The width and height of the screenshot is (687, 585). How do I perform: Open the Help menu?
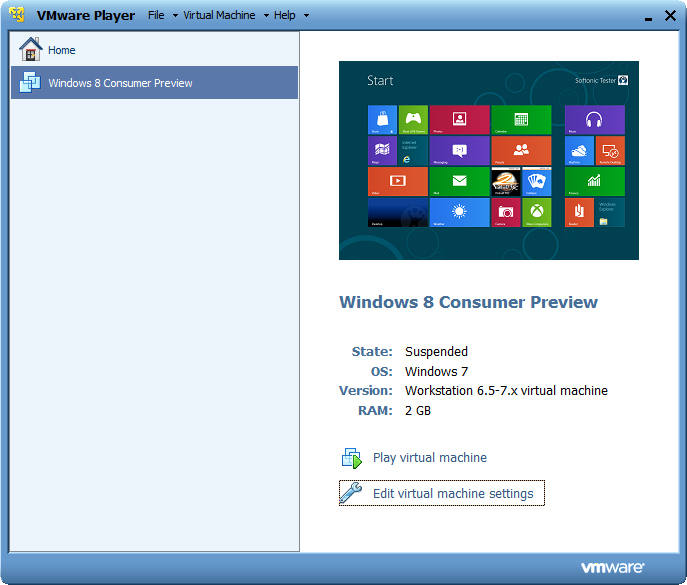tap(285, 15)
